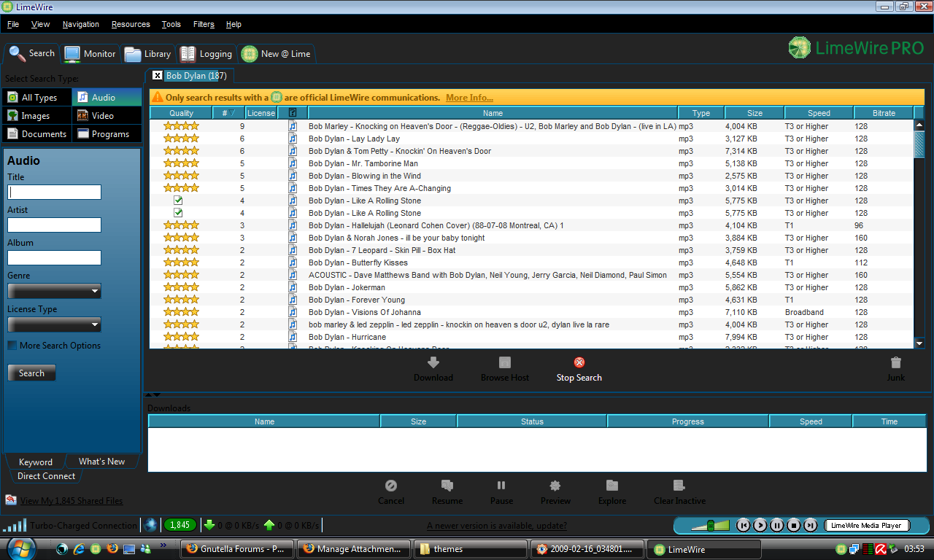Click the media player stop button
The width and height of the screenshot is (934, 560).
coord(793,525)
